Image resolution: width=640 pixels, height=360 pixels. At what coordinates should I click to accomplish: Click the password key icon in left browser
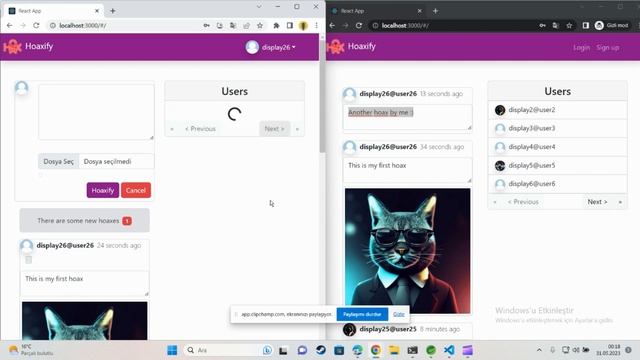point(207,25)
